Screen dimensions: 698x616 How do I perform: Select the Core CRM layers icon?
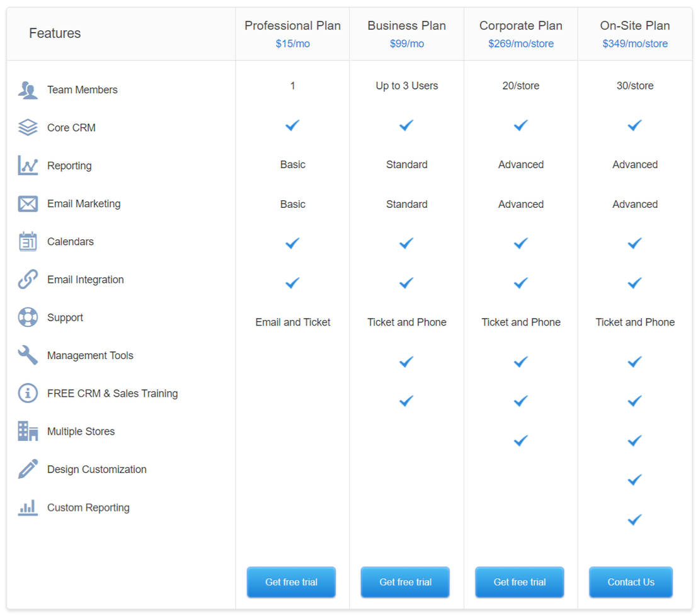pyautogui.click(x=28, y=127)
